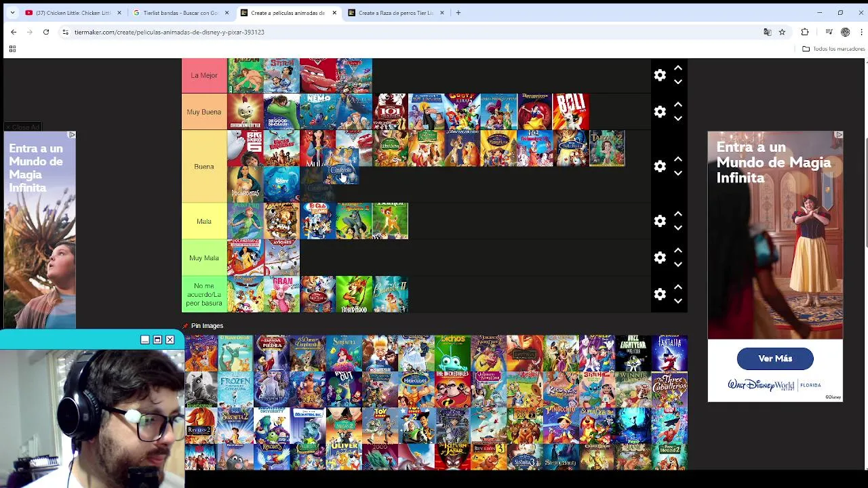Open Todos los marcadores folder
868x488 pixels.
point(833,49)
